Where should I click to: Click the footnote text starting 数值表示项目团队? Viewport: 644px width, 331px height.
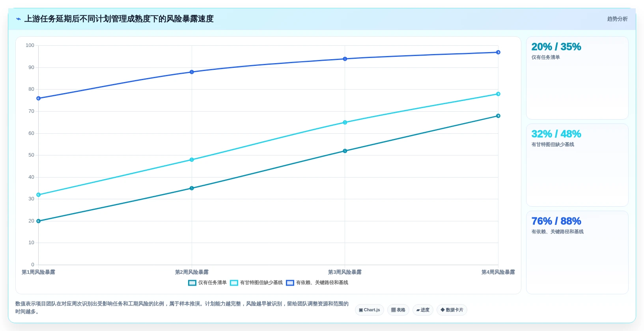tap(182, 308)
